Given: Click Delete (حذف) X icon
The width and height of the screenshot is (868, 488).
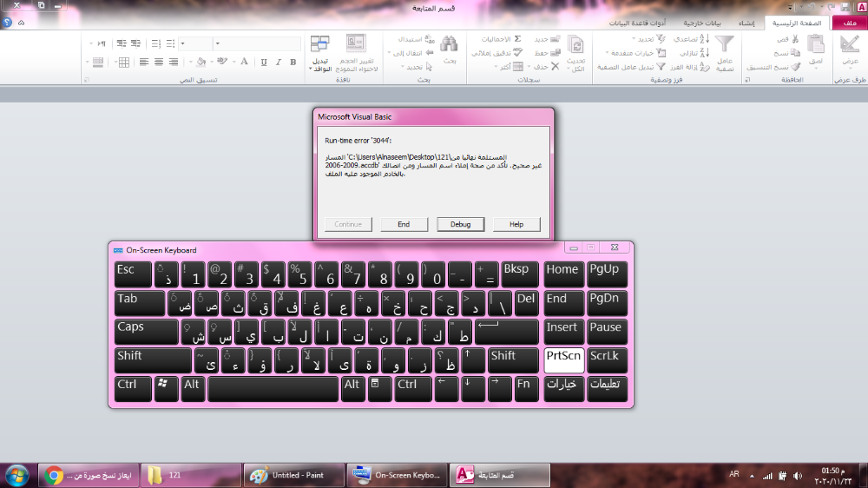Looking at the screenshot, I should [x=555, y=67].
